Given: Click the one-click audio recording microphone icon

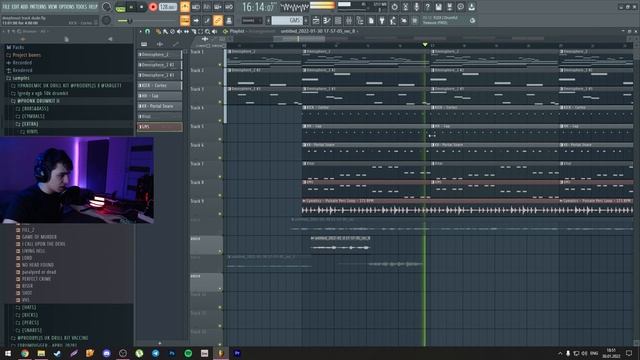Looking at the screenshot, I should pos(416,7).
